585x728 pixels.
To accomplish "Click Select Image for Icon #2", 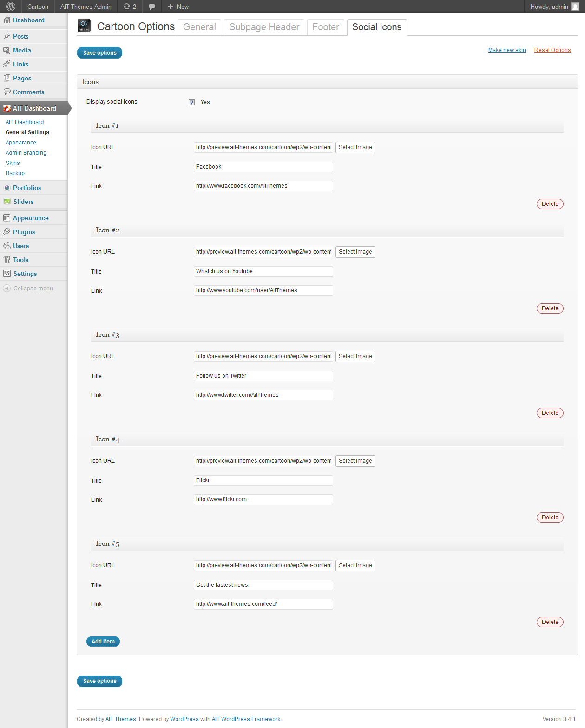I will [355, 252].
